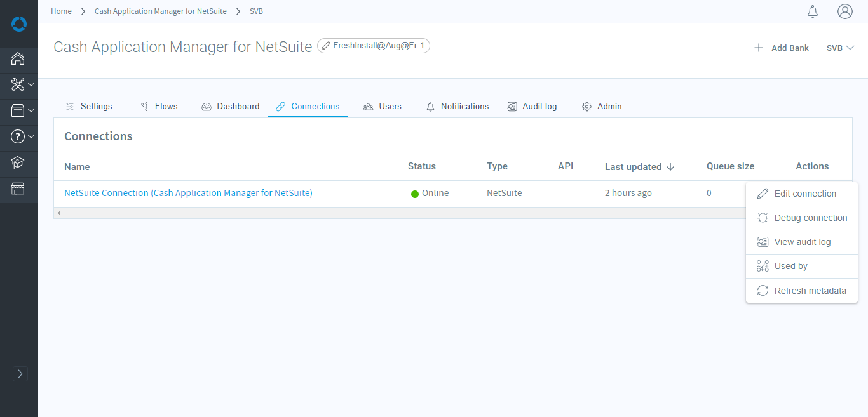
Task: Open the Tools wrench icon in sidebar
Action: (18, 84)
